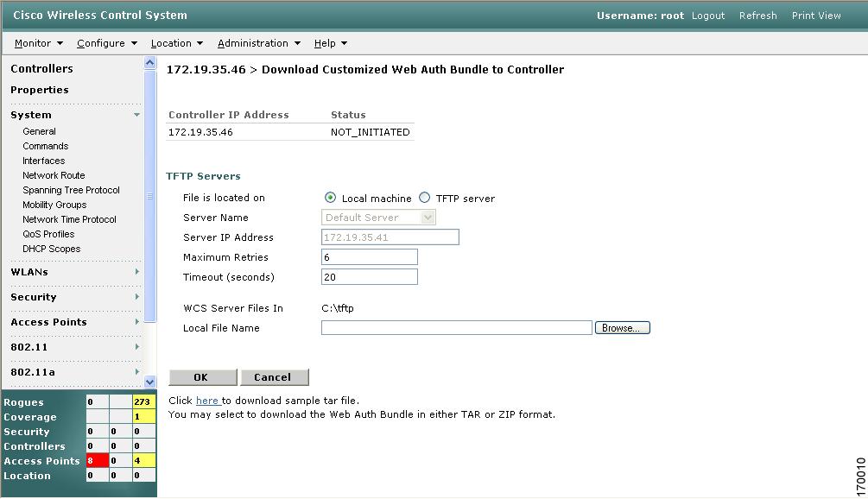This screenshot has width=868, height=499.
Task: Open Network Route in sidebar
Action: pos(54,175)
